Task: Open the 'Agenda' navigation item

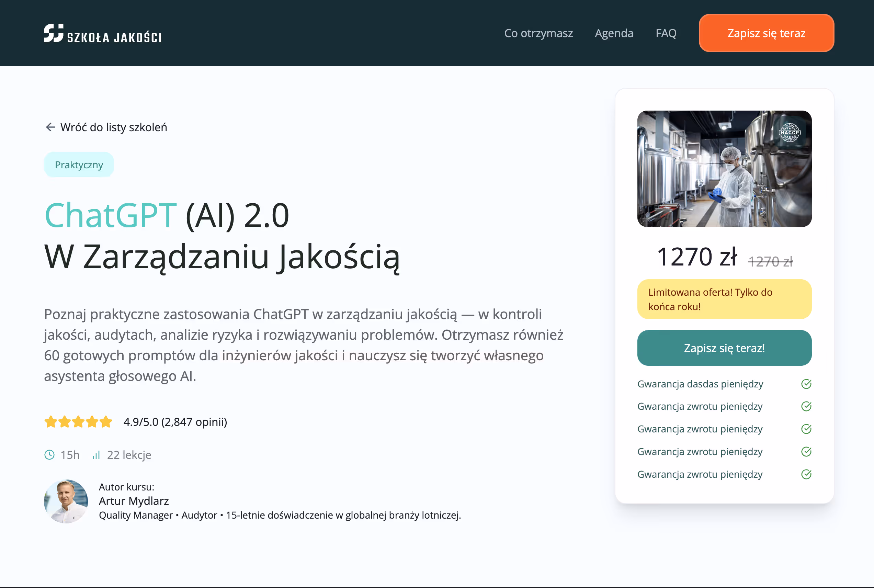Action: (614, 33)
